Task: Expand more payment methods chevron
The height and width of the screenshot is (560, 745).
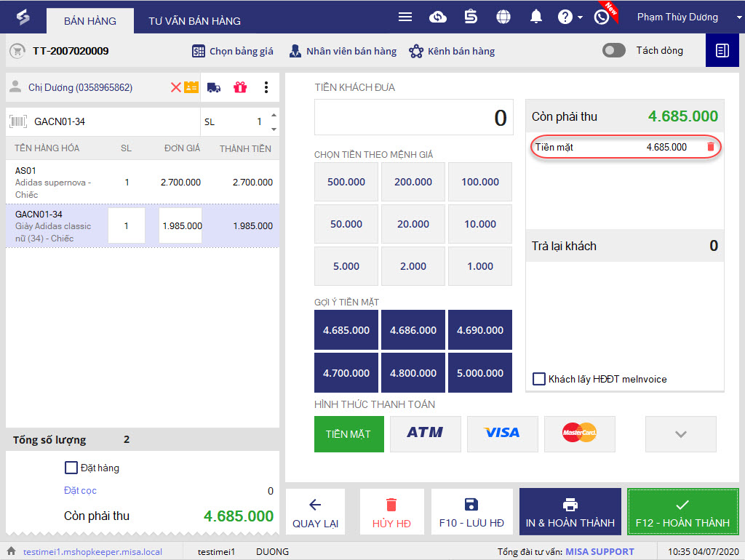Action: click(x=680, y=434)
